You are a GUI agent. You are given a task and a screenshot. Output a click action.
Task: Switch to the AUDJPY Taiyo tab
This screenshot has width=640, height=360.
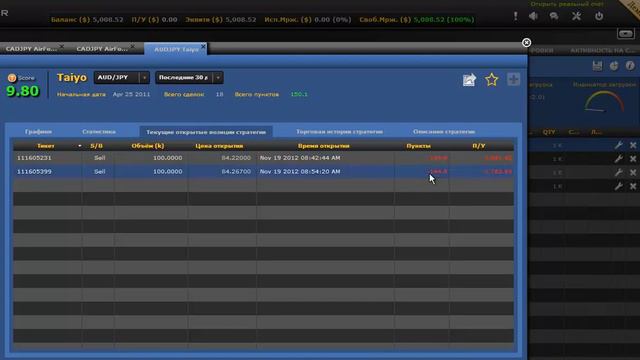tap(176, 49)
